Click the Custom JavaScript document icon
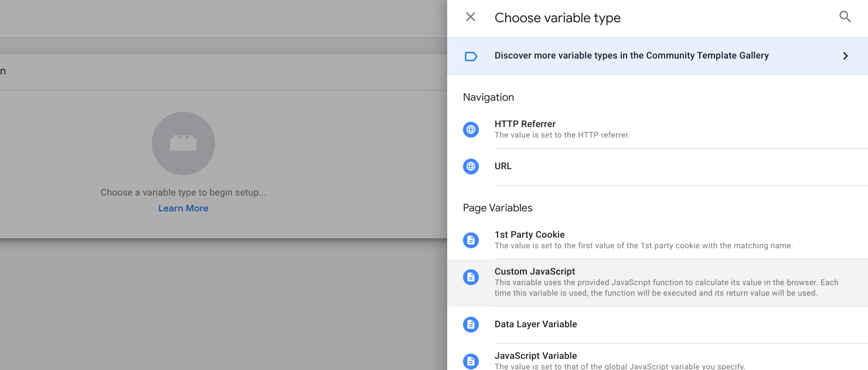The width and height of the screenshot is (868, 370). pyautogui.click(x=471, y=277)
